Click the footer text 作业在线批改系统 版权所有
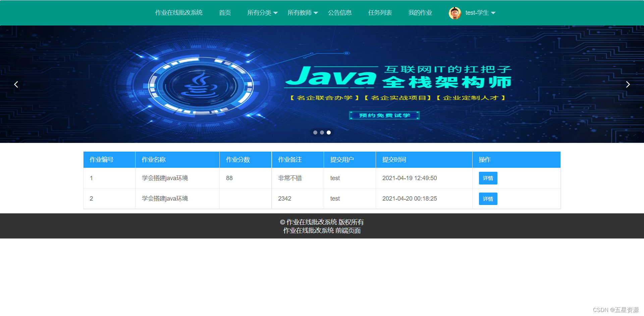The height and width of the screenshot is (316, 644). pos(322,222)
